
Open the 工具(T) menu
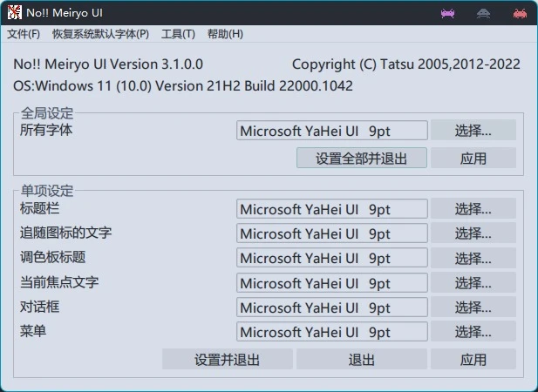[x=178, y=34]
